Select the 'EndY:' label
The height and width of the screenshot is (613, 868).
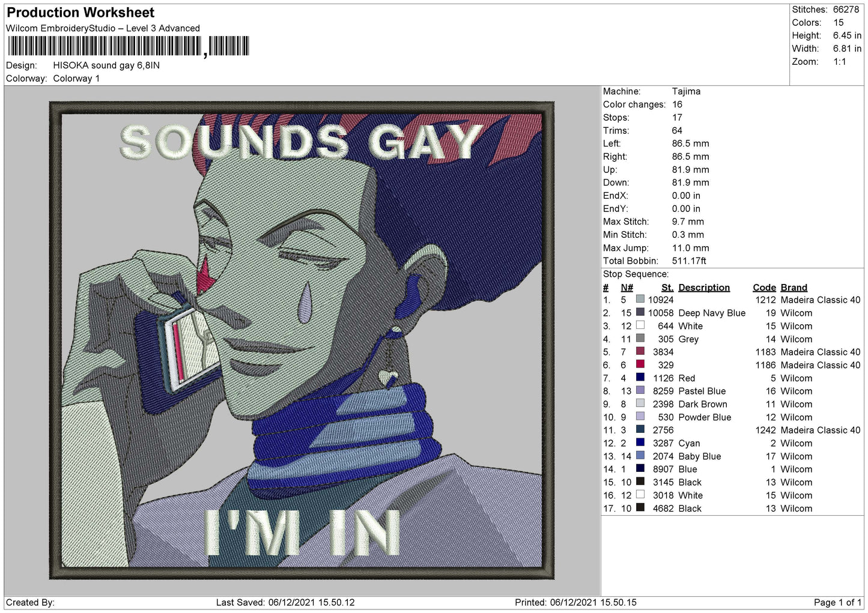(616, 209)
